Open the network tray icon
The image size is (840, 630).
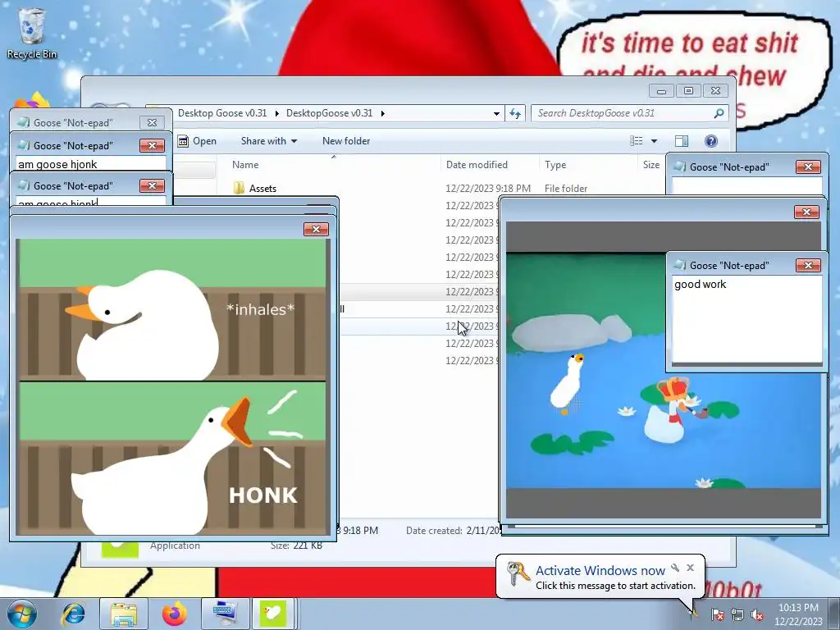pyautogui.click(x=737, y=614)
